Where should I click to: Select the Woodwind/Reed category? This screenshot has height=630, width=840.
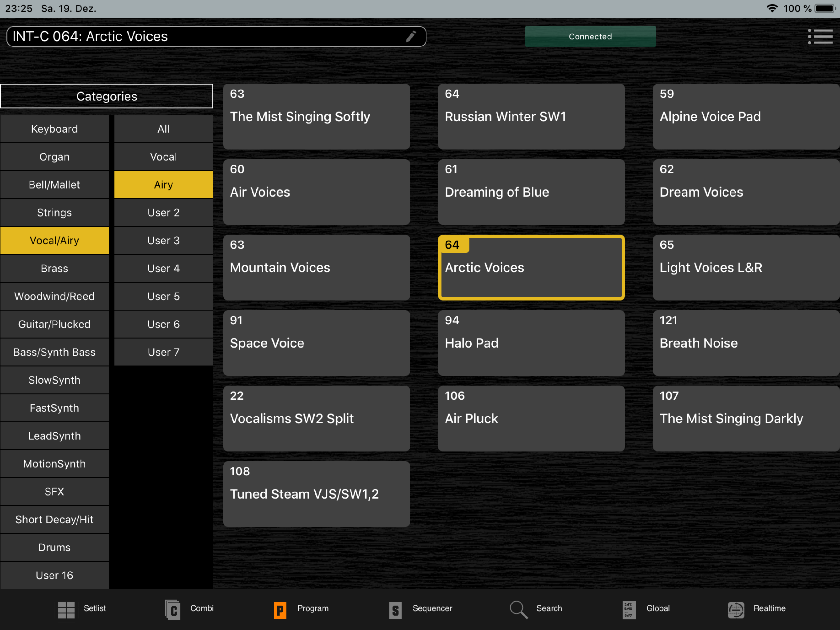tap(54, 296)
